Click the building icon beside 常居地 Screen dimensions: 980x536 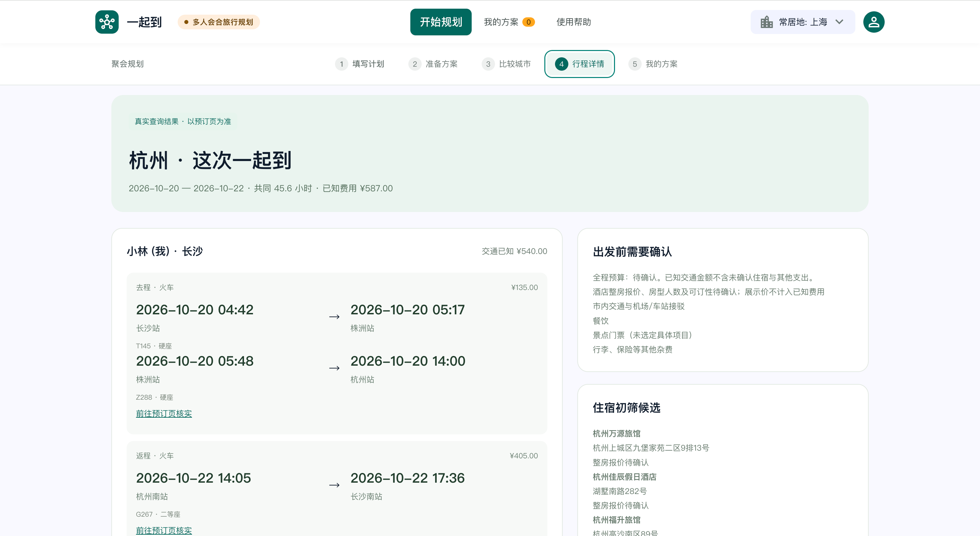pyautogui.click(x=766, y=22)
